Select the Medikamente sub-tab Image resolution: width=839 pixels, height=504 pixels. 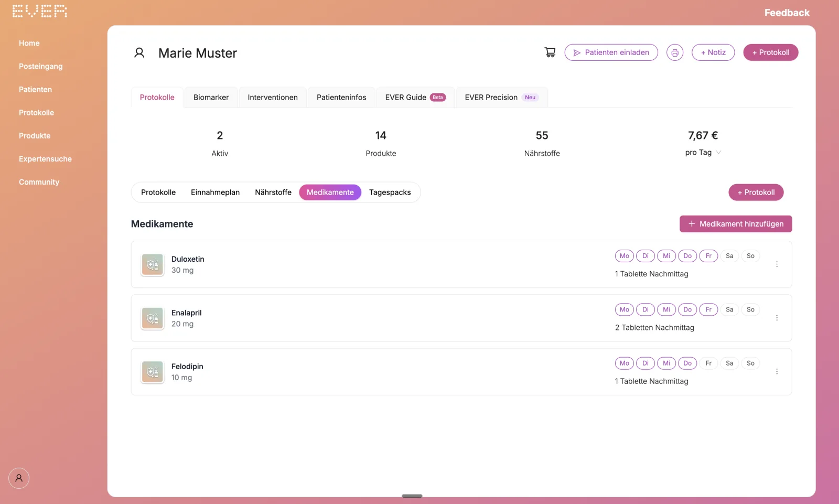coord(330,192)
